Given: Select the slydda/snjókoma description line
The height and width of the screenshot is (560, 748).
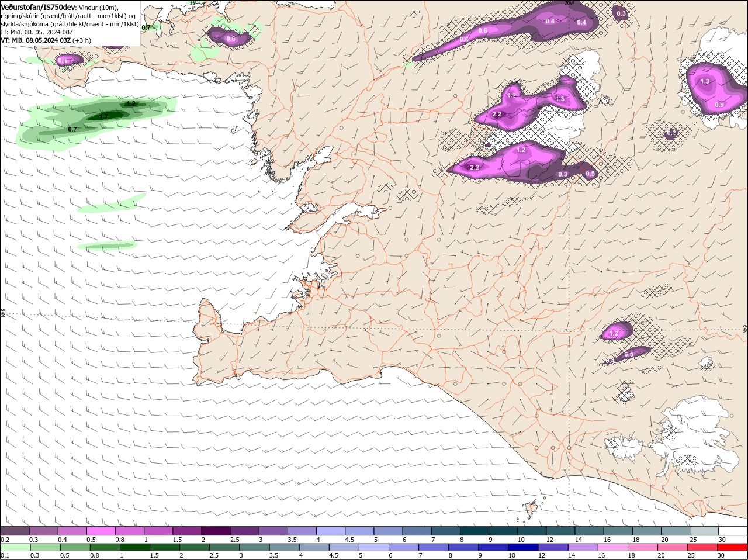Looking at the screenshot, I should (70, 24).
